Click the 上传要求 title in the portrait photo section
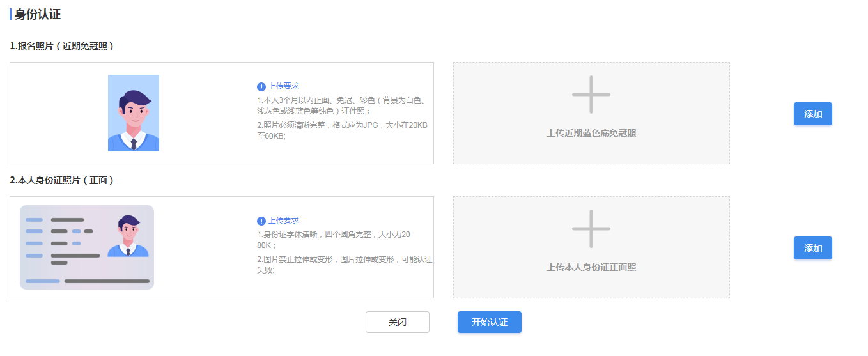This screenshot has height=356, width=868. click(x=283, y=86)
